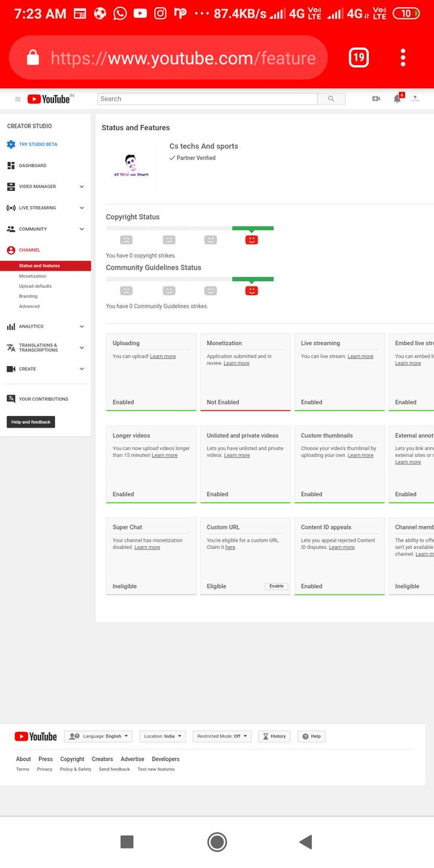Click the footer Help button

[312, 736]
